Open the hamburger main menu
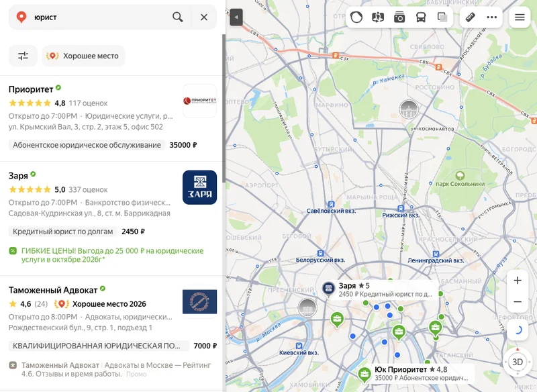Screen dimensions: 537x392 [520, 17]
